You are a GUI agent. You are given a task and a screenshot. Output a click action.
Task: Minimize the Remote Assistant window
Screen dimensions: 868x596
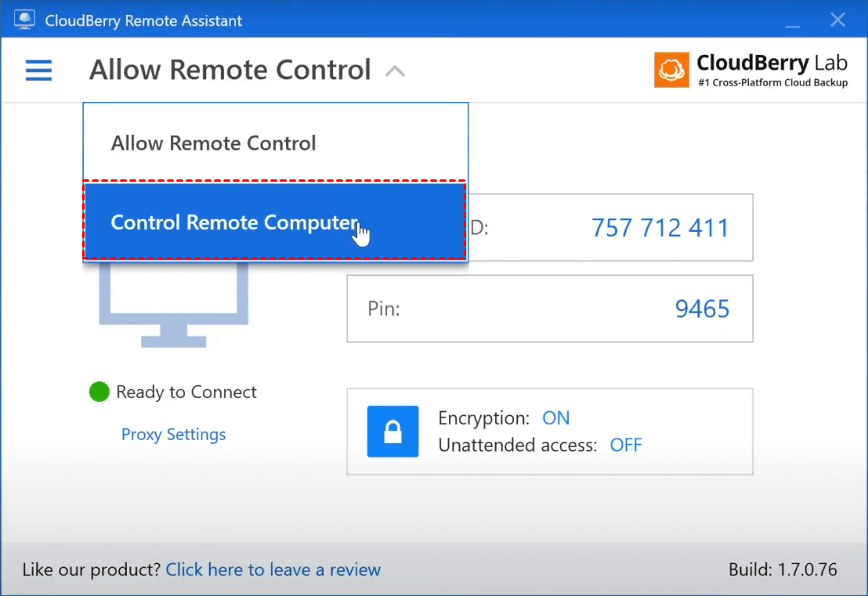(793, 20)
